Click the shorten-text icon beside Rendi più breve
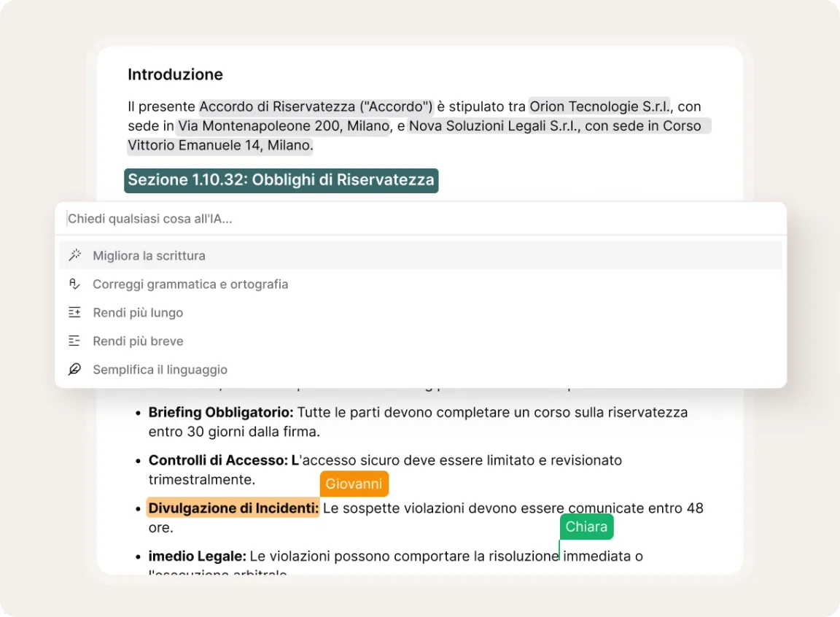The image size is (840, 617). pos(74,341)
